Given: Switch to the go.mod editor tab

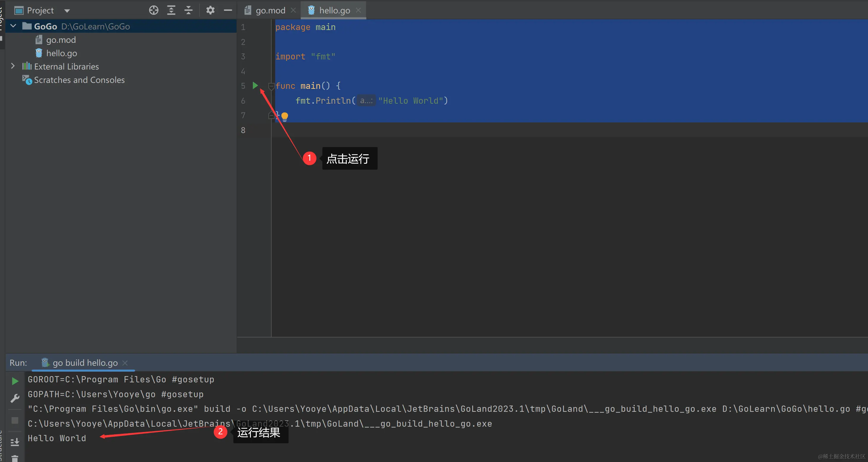Looking at the screenshot, I should coord(270,10).
